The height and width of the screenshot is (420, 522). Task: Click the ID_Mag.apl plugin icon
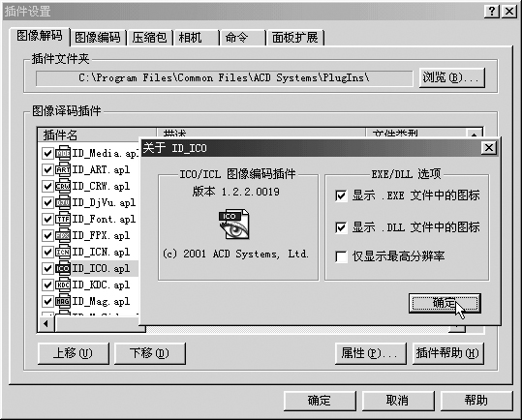(63, 301)
